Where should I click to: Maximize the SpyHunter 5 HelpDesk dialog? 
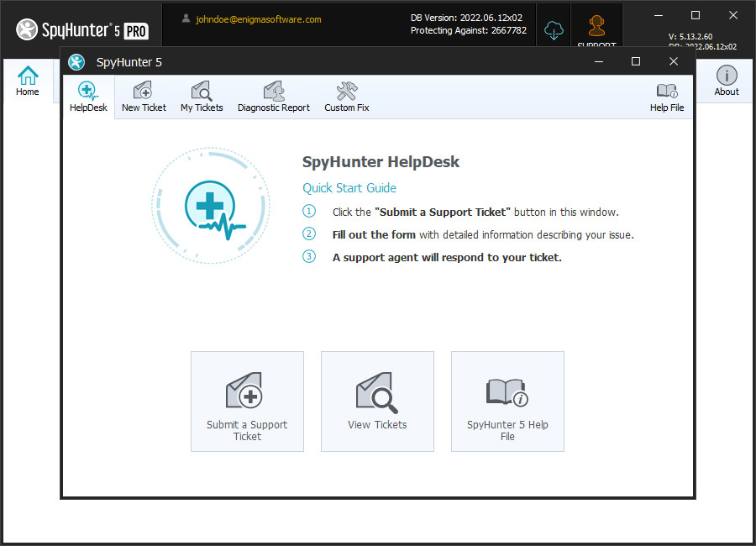point(636,61)
